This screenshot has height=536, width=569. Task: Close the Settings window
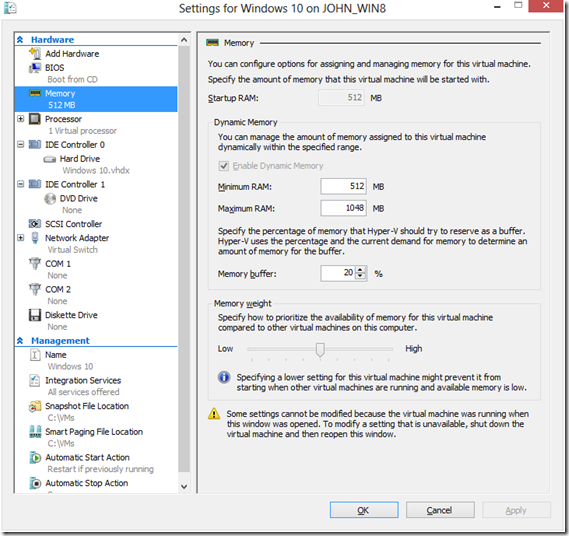click(546, 5)
